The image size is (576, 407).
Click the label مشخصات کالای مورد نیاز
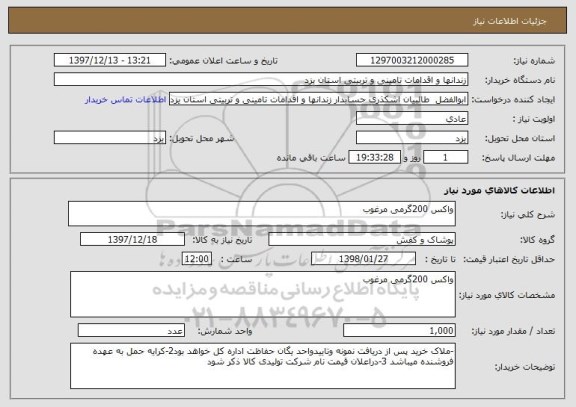pyautogui.click(x=507, y=295)
